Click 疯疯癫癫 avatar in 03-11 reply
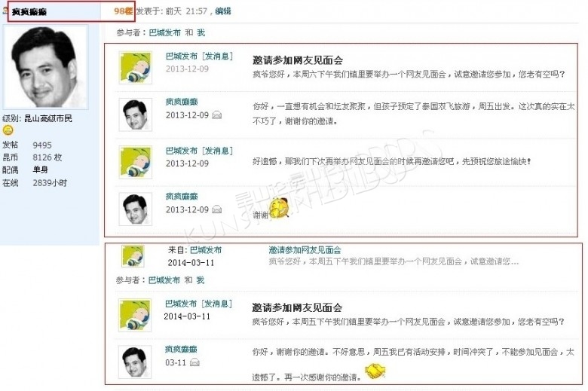 point(135,362)
